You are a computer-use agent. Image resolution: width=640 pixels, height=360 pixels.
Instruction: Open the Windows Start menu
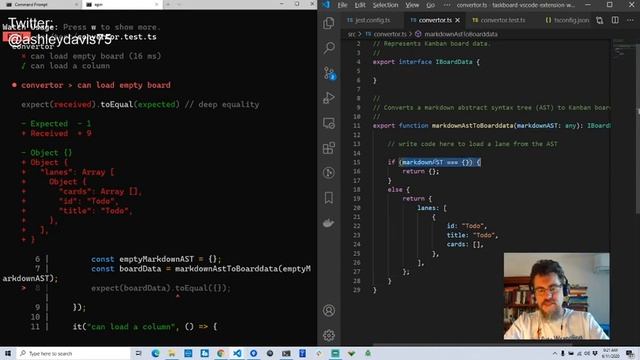pyautogui.click(x=8, y=353)
